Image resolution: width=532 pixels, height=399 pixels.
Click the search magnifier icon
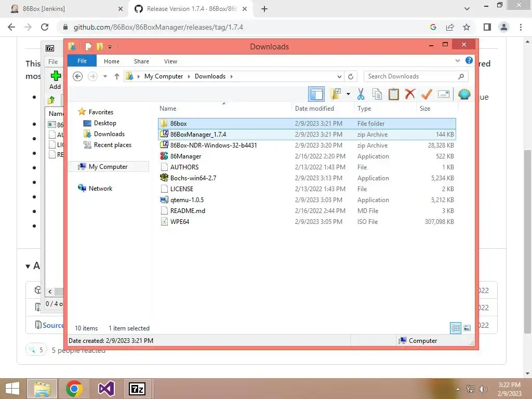(461, 76)
